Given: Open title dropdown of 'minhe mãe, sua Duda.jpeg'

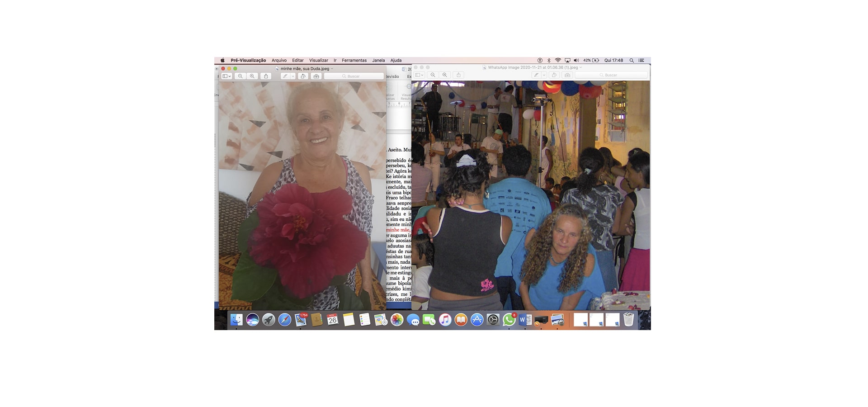Looking at the screenshot, I should [332, 69].
